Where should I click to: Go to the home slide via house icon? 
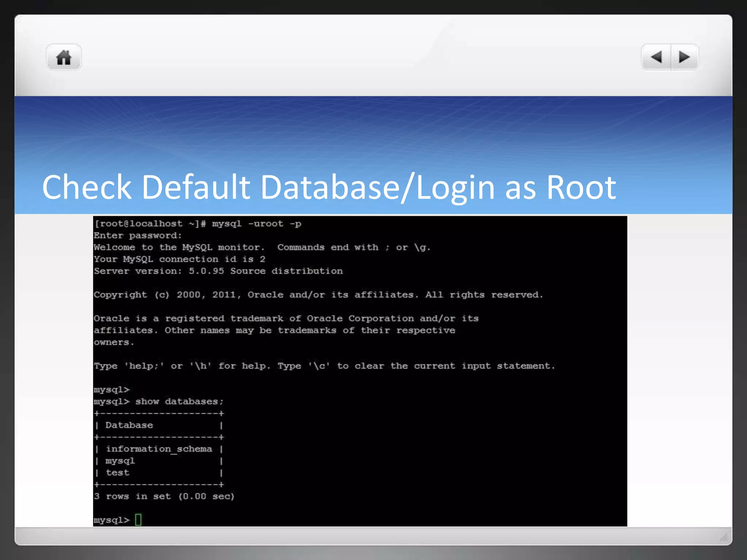tap(63, 57)
